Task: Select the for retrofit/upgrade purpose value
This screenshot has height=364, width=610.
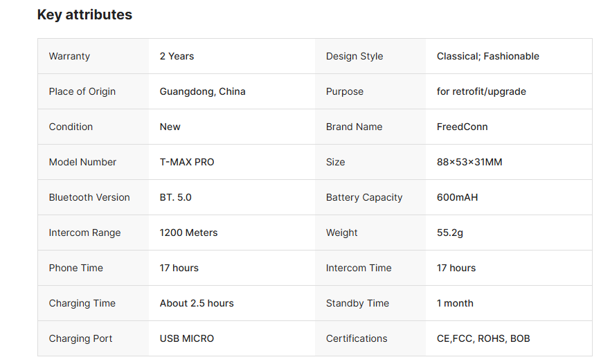Action: (481, 91)
